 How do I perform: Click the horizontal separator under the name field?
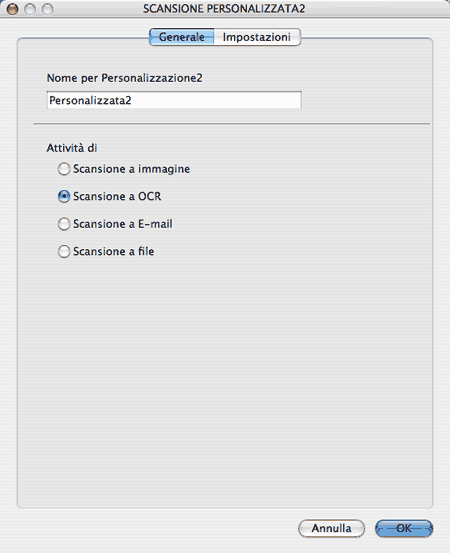point(232,124)
